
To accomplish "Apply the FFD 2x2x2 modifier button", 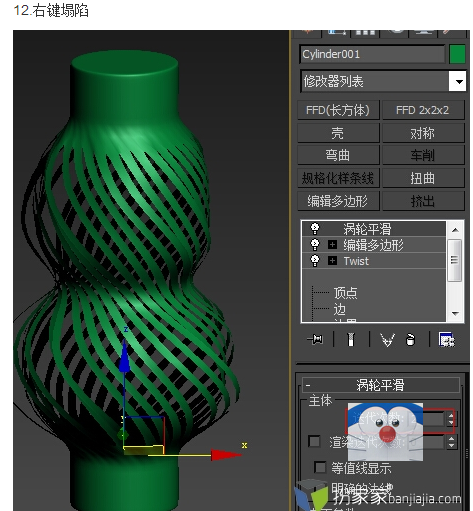I will pos(423,110).
